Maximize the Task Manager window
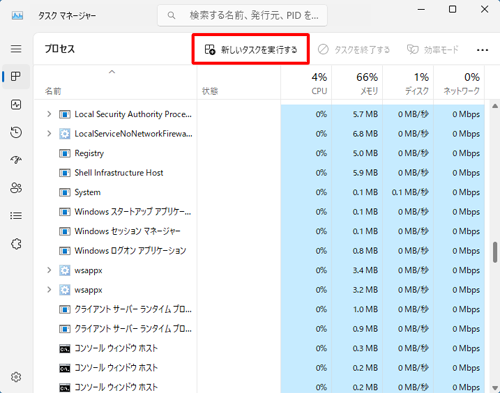The image size is (500, 393). (452, 9)
